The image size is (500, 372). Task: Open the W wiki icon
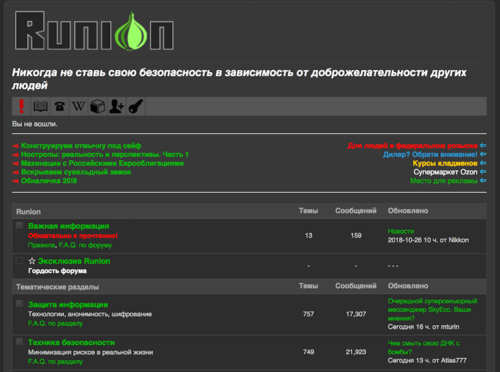tap(79, 106)
